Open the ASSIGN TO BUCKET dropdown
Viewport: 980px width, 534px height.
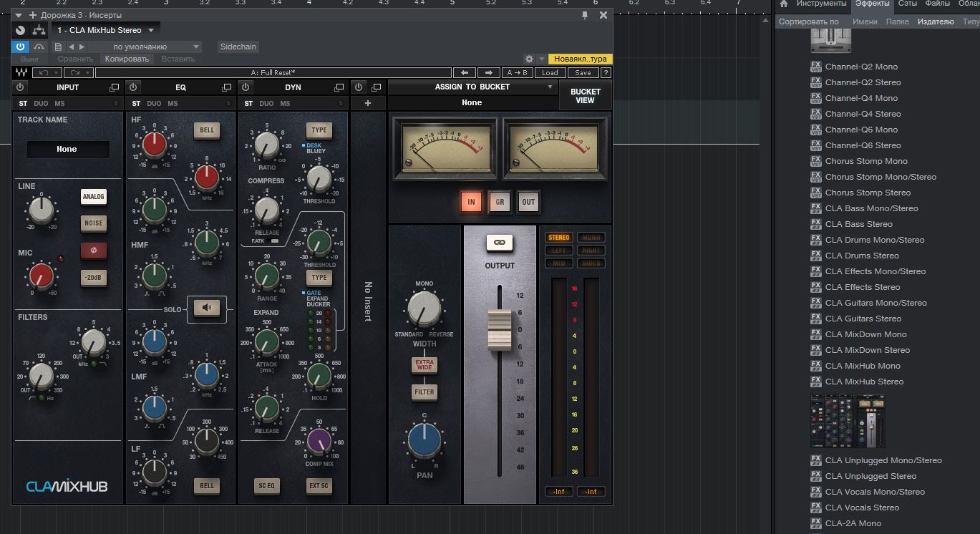click(472, 87)
